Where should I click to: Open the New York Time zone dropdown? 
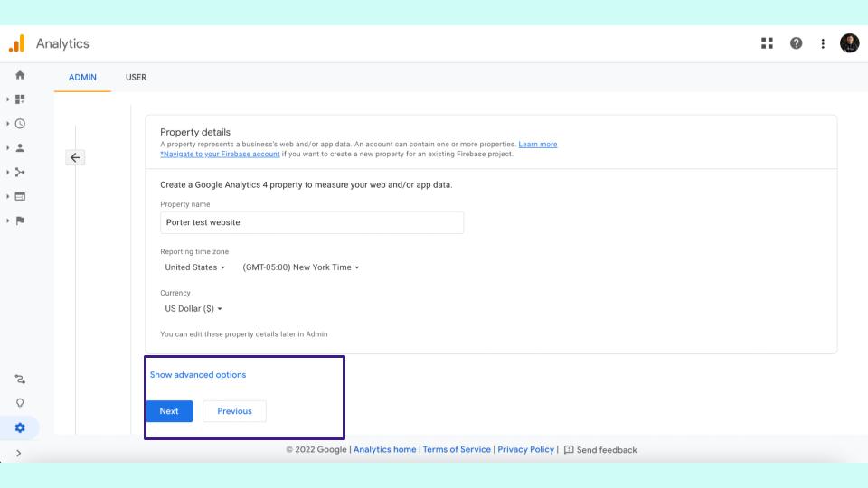click(300, 267)
